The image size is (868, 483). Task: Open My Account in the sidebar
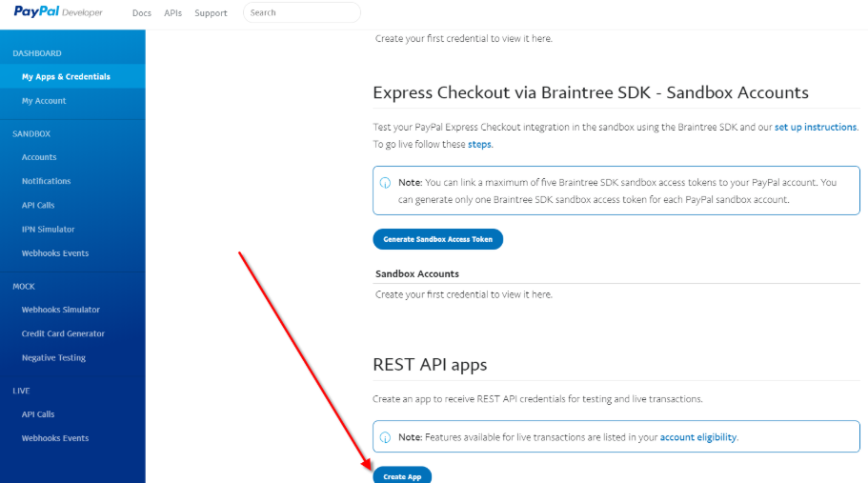44,101
